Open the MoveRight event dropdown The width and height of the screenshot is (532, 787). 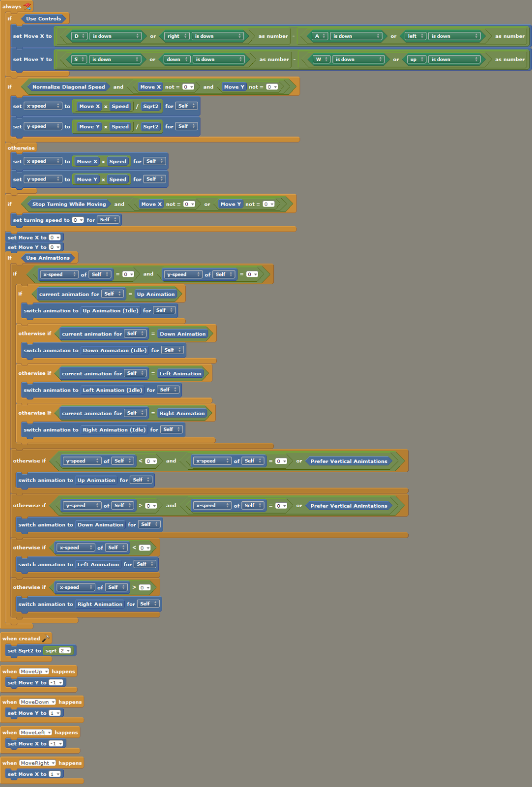37,763
